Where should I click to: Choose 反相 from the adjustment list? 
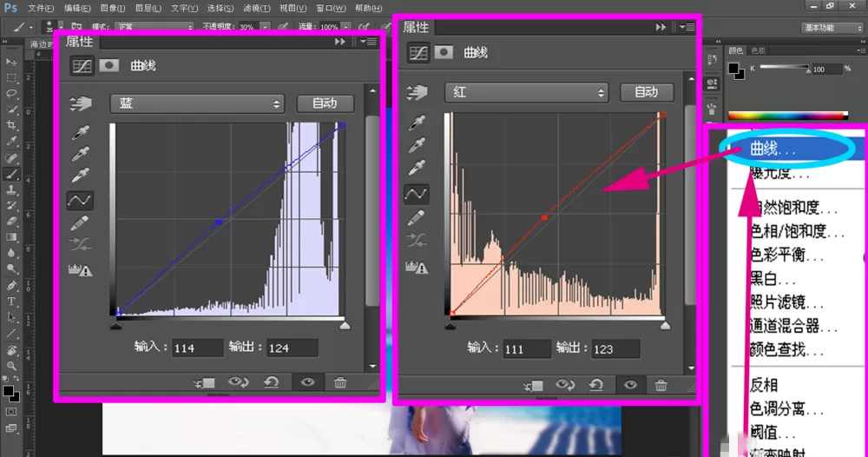[x=763, y=385]
